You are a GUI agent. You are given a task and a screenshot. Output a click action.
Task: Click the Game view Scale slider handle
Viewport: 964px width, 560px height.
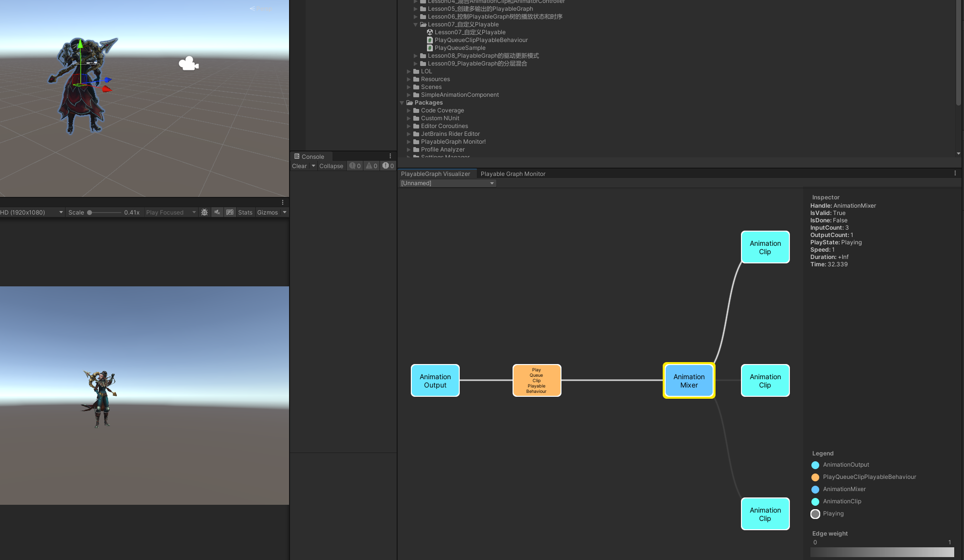point(90,213)
